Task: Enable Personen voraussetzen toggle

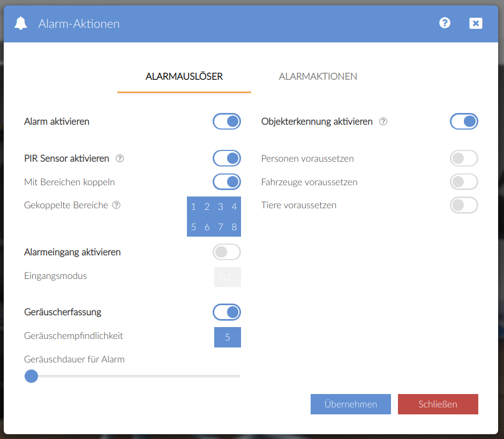Action: coord(464,158)
